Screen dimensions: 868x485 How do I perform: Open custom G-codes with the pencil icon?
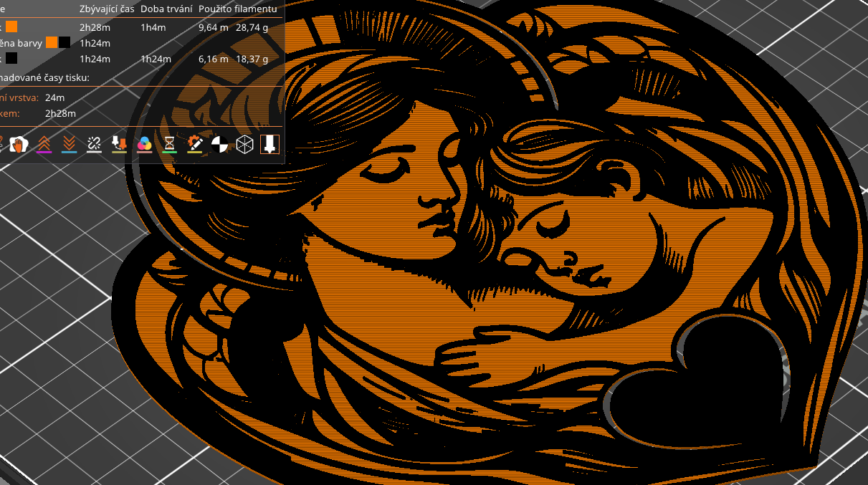click(195, 143)
